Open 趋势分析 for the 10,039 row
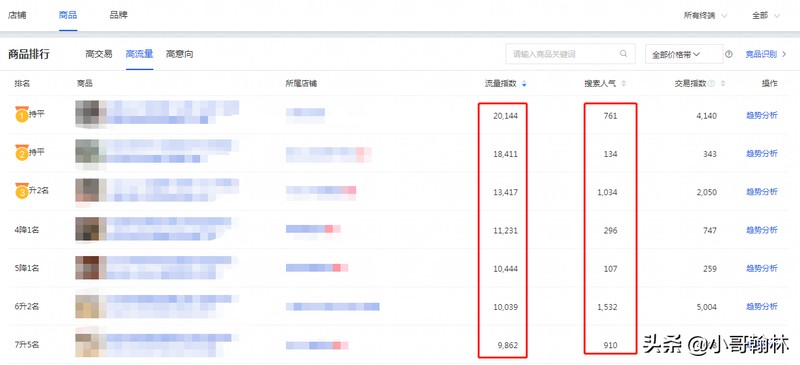 click(x=762, y=307)
